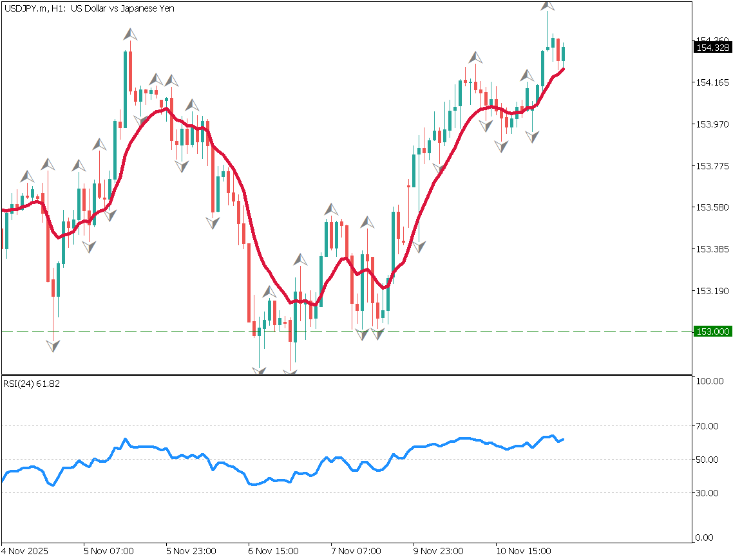The image size is (742, 560).
Task: Click the 6 Nov 15:00 time axis label
Action: [274, 552]
